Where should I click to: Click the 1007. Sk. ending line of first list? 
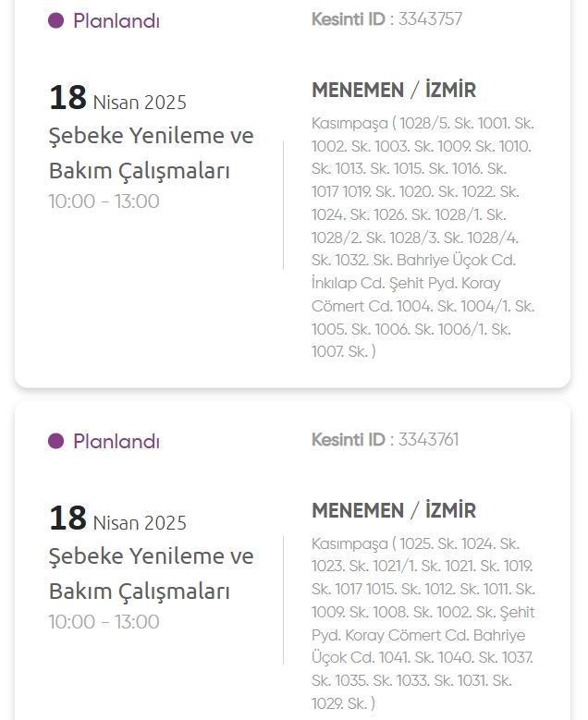pyautogui.click(x=344, y=351)
